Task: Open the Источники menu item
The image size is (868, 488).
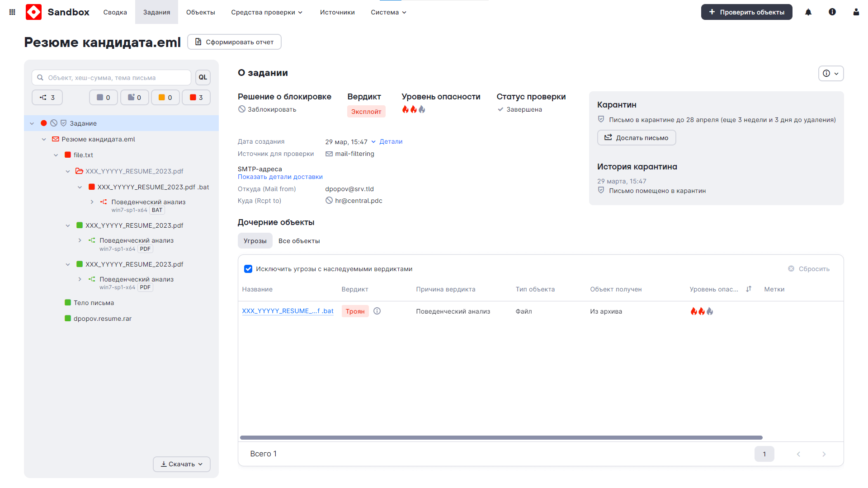Action: (x=337, y=12)
